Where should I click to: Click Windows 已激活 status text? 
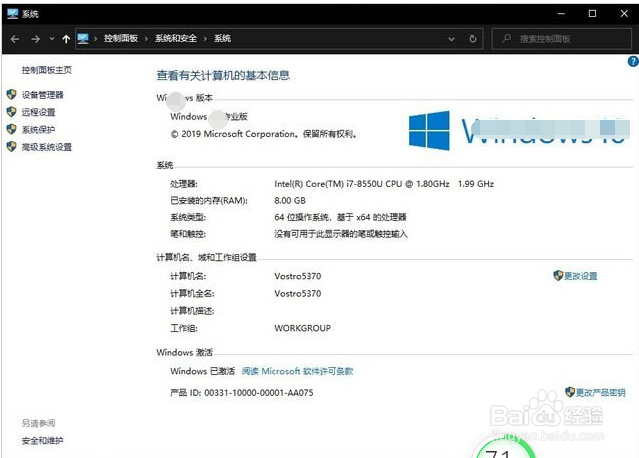click(203, 371)
